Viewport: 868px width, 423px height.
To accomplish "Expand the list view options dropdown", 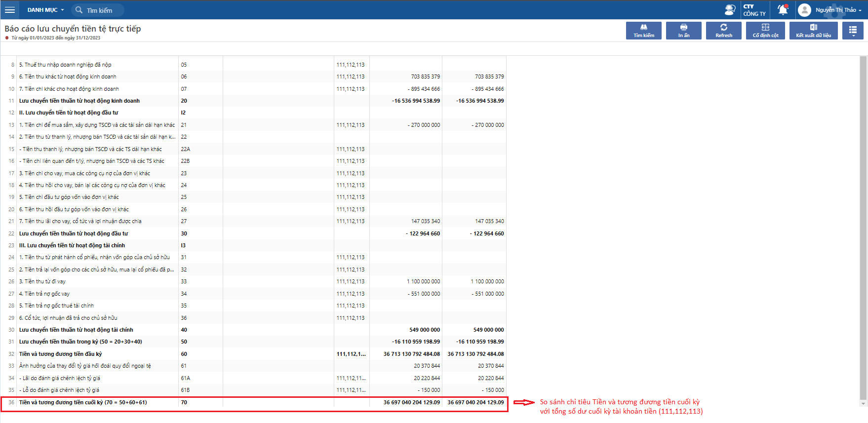I will click(x=853, y=31).
